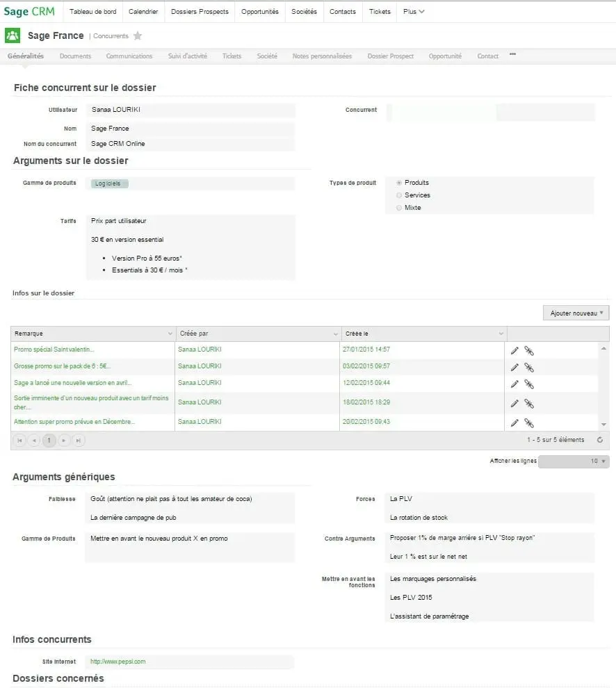The image size is (616, 688).
Task: Click scroll up arrow in remarks grid
Action: click(x=603, y=348)
